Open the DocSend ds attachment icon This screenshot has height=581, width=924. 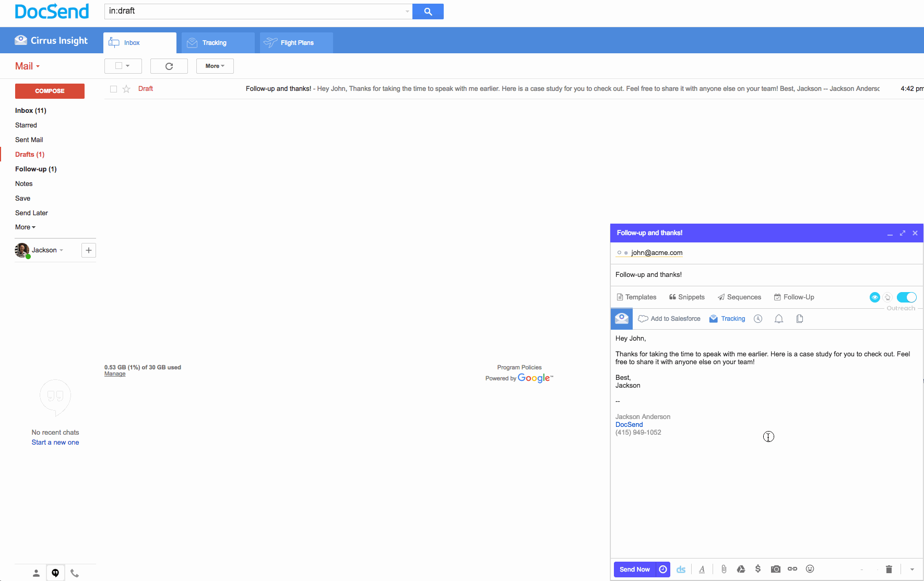681,570
